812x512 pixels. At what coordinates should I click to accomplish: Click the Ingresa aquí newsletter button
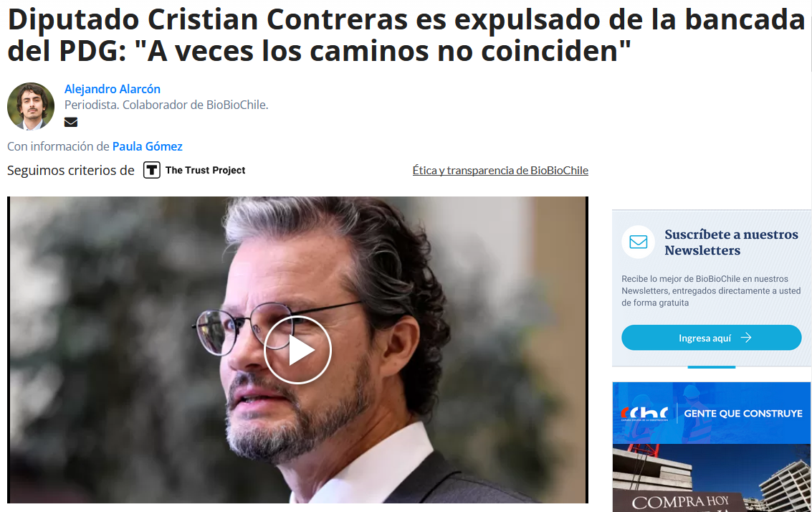pyautogui.click(x=712, y=338)
